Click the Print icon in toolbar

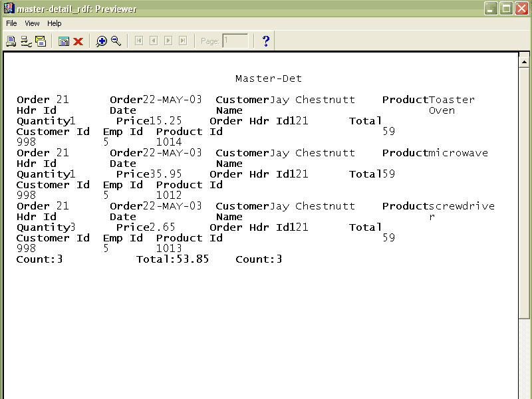11,41
